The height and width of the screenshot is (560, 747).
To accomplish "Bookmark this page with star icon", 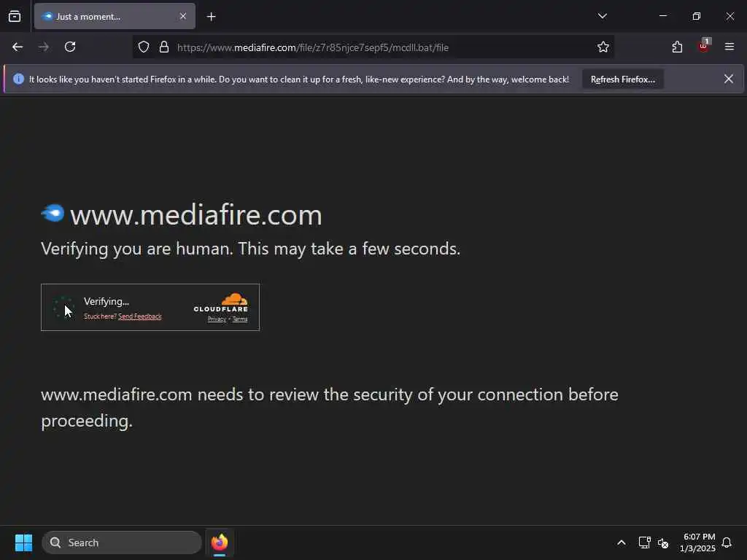I will [603, 47].
